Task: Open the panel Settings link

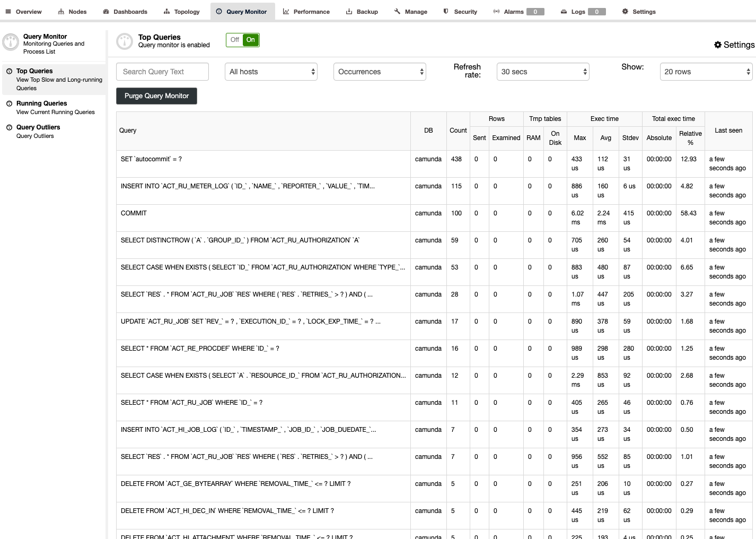Action: [x=734, y=45]
